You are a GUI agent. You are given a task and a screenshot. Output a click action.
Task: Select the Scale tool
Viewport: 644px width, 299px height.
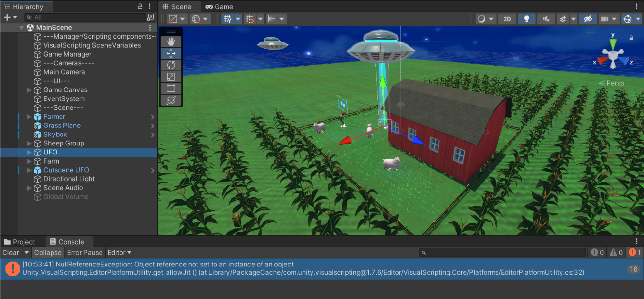tap(171, 77)
